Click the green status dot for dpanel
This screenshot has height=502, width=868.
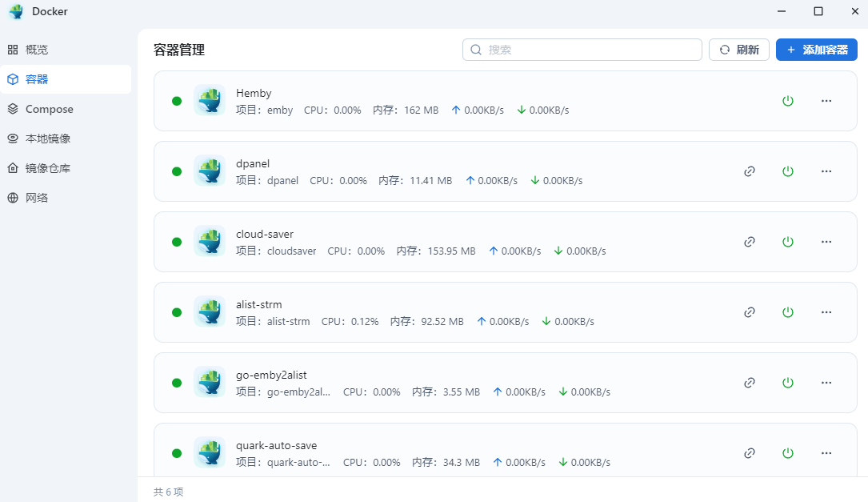(x=177, y=171)
